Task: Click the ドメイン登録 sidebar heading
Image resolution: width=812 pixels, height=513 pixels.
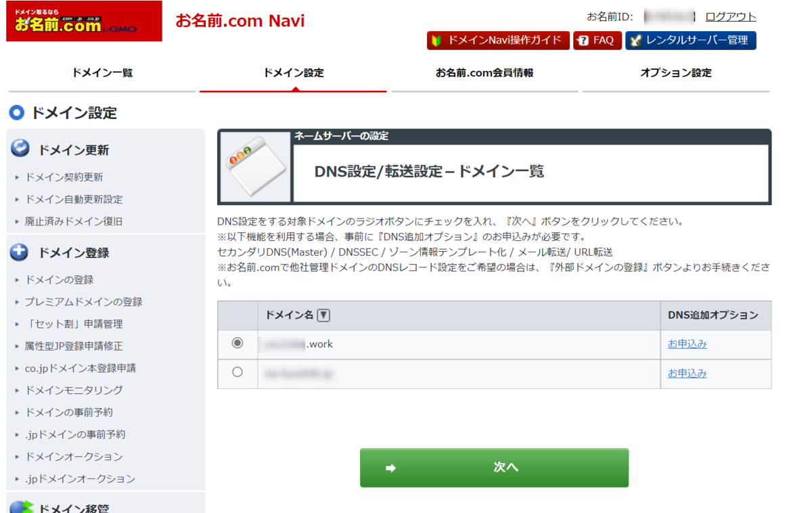Action: (x=73, y=253)
